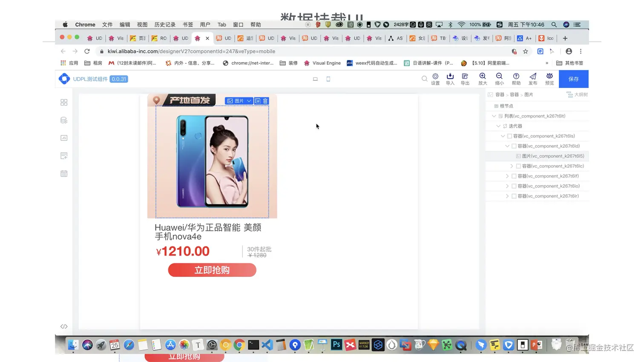Click the Huawei/华为正品智能 product title
This screenshot has width=644, height=362.
208,232
